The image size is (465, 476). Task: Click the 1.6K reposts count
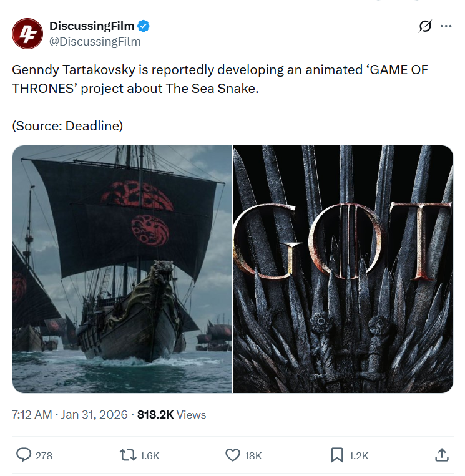tap(150, 455)
